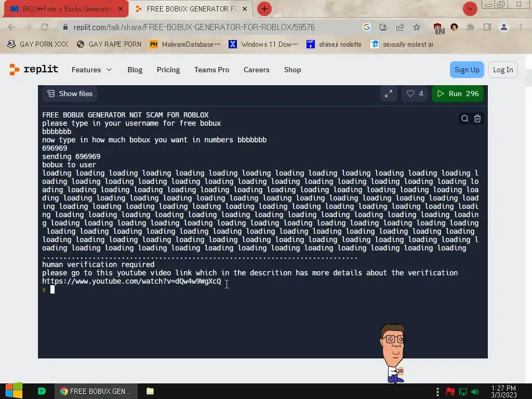The width and height of the screenshot is (532, 399).
Task: Close the FREE BOBUX GENERATOR tab
Action: point(245,9)
